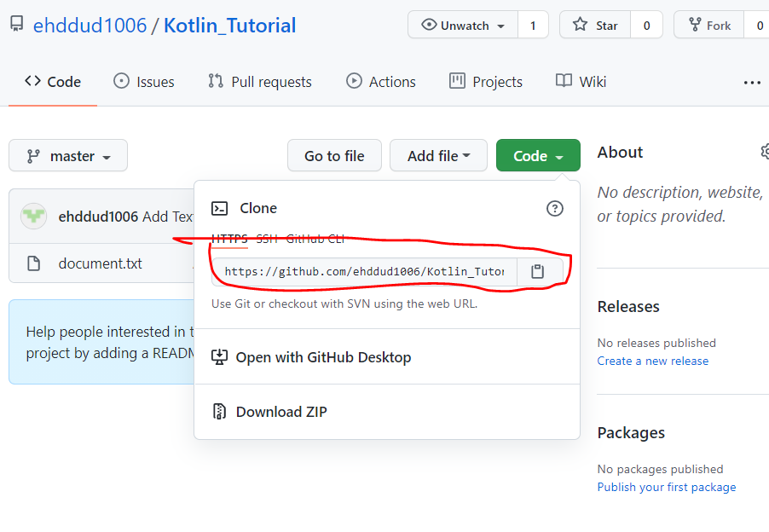
Task: Click the Unwatch dropdown button
Action: click(463, 25)
